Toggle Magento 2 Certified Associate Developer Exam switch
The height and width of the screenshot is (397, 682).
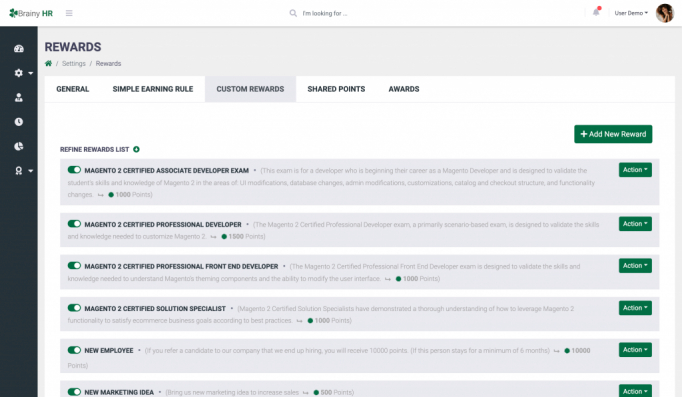[74, 170]
